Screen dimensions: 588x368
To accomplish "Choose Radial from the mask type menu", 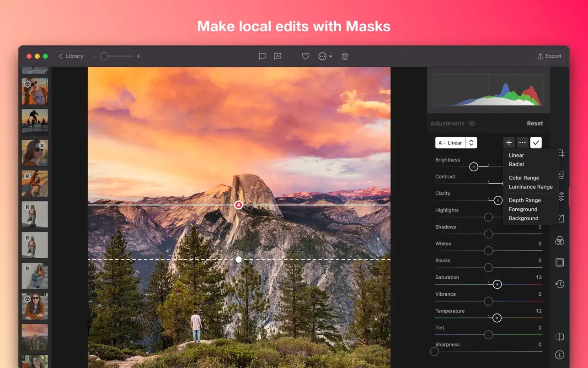I will [516, 164].
